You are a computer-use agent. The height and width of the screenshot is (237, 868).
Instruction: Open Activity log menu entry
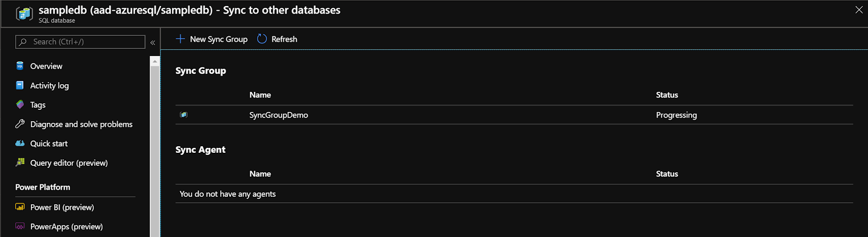pos(49,86)
